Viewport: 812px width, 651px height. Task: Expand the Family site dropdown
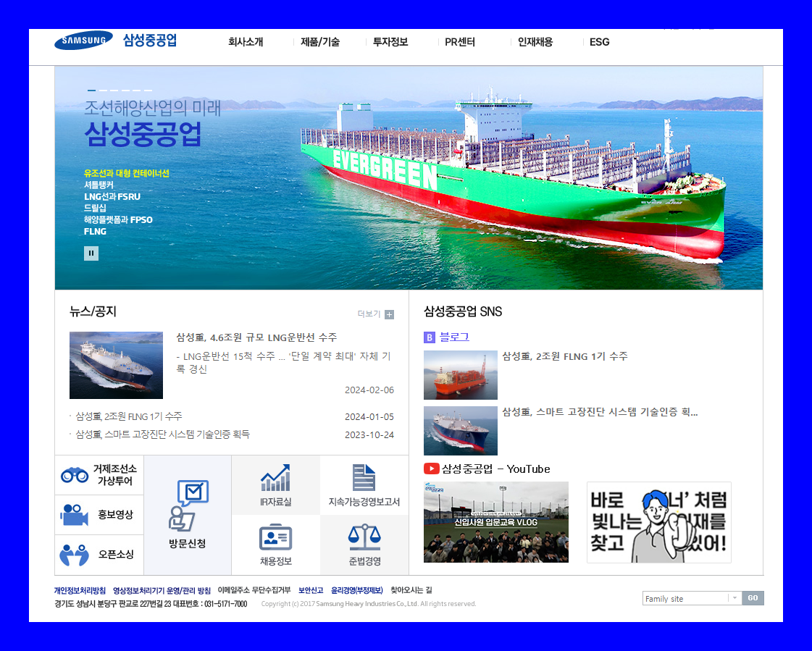(x=692, y=598)
